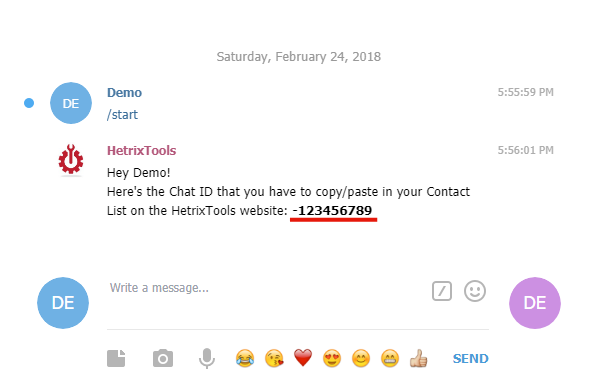This screenshot has width=603, height=382.
Task: Open the HetrixTools sender name
Action: (x=142, y=150)
